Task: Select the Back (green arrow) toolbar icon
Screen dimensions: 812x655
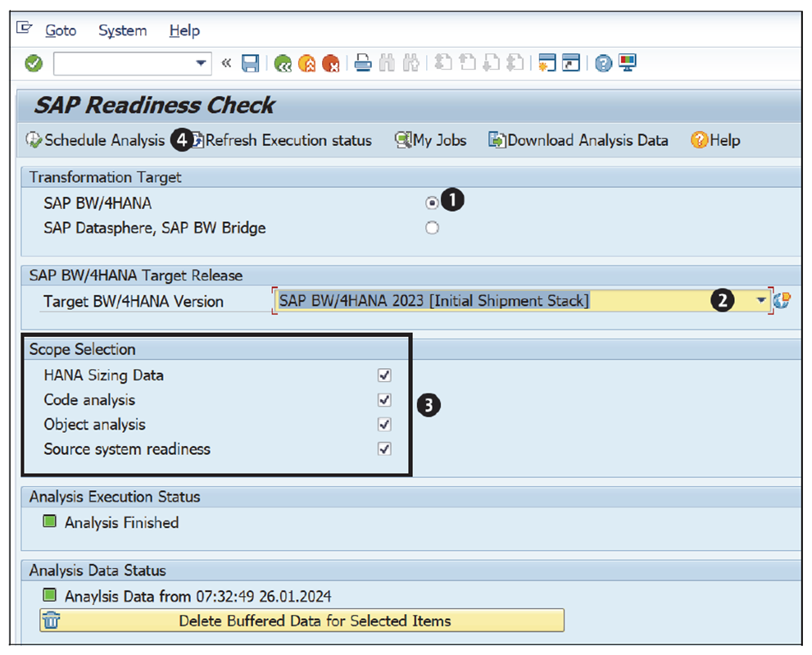Action: point(282,63)
